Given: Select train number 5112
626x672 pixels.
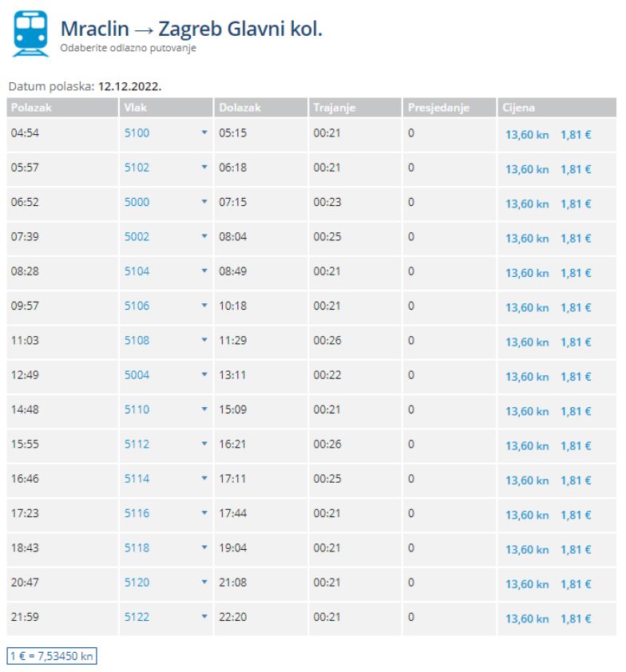Looking at the screenshot, I should coord(137,444).
